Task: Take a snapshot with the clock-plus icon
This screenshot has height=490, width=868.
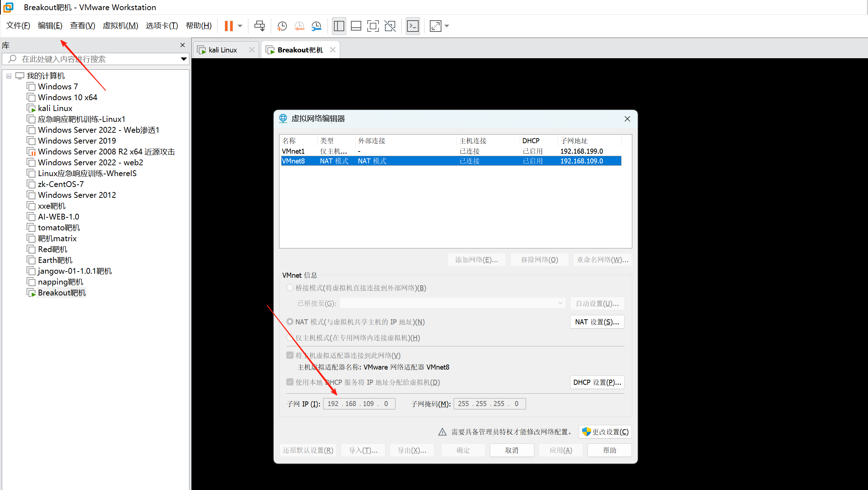Action: 282,26
